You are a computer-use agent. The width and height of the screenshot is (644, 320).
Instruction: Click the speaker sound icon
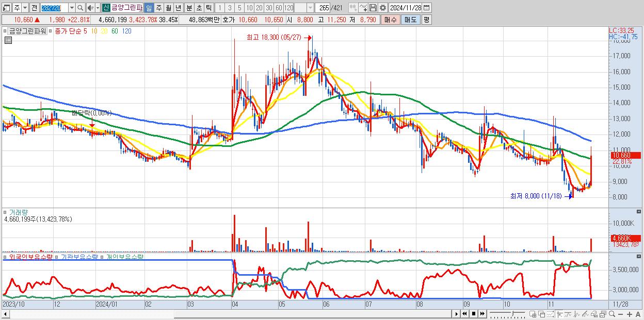[90, 8]
